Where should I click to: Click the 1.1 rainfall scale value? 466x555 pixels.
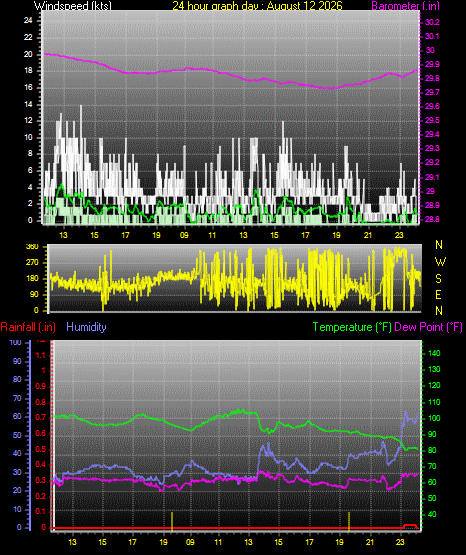point(41,355)
